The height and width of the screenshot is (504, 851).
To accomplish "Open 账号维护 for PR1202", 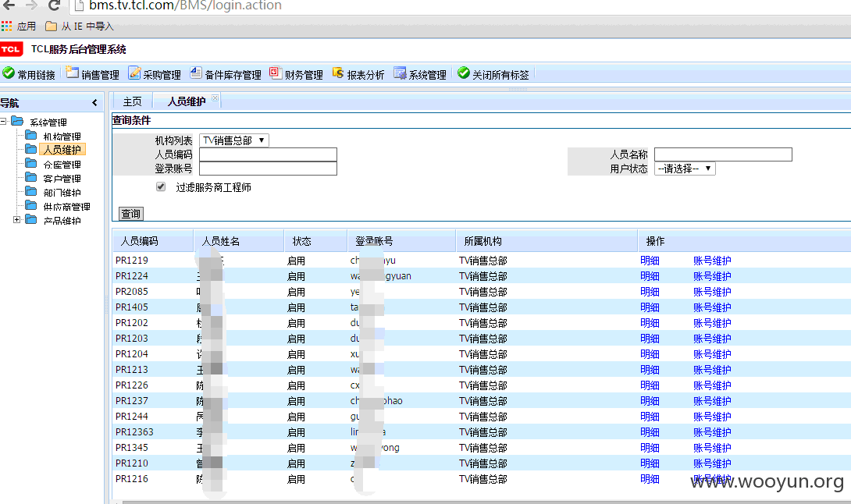I will point(712,323).
